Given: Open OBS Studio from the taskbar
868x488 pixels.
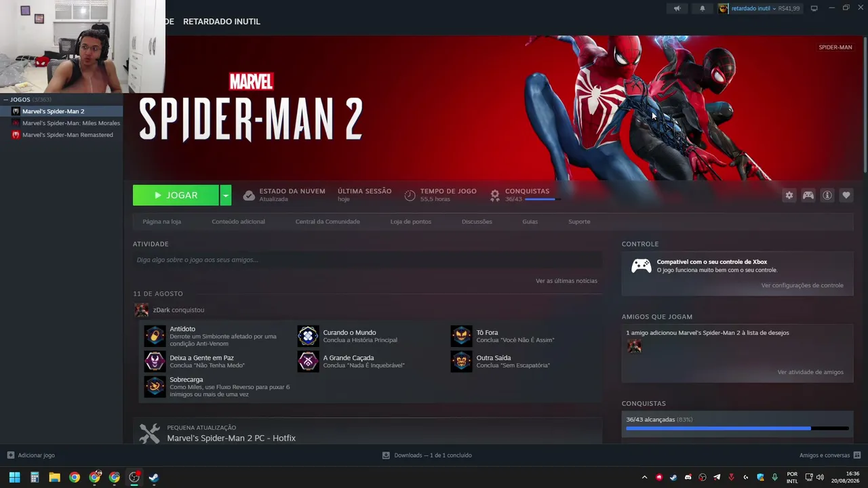Looking at the screenshot, I should tap(134, 477).
